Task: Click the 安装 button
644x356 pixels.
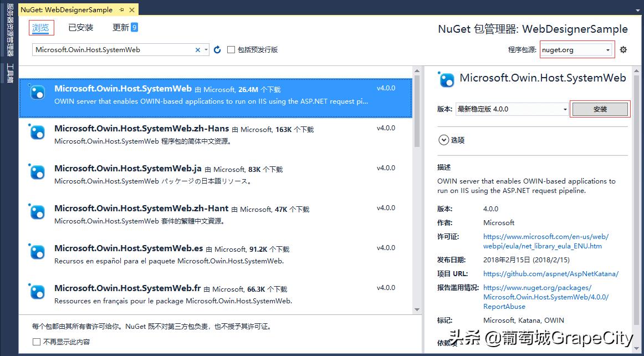Action: pos(600,109)
